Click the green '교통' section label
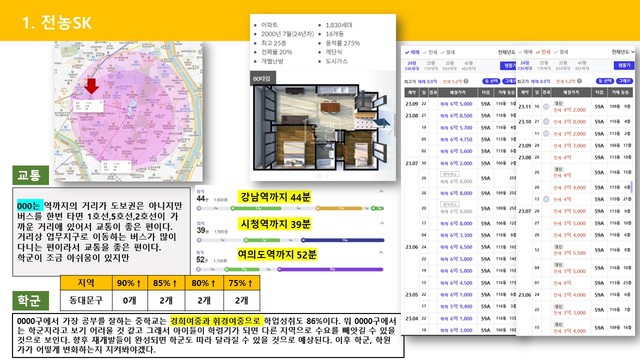Viewport: 640px width, 360px height. tap(31, 176)
